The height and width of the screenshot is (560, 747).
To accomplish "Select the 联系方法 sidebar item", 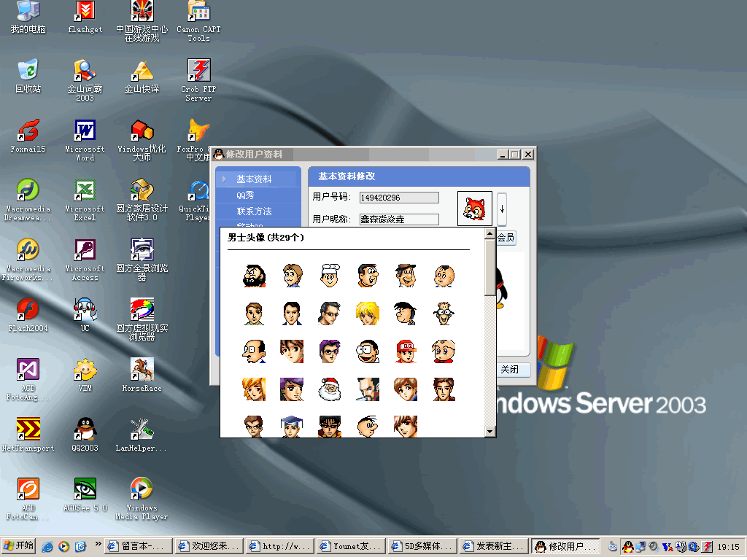I will [254, 211].
